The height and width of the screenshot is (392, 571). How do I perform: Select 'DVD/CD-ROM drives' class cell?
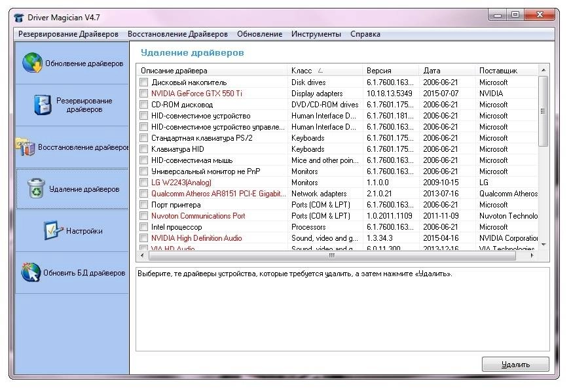(x=325, y=105)
